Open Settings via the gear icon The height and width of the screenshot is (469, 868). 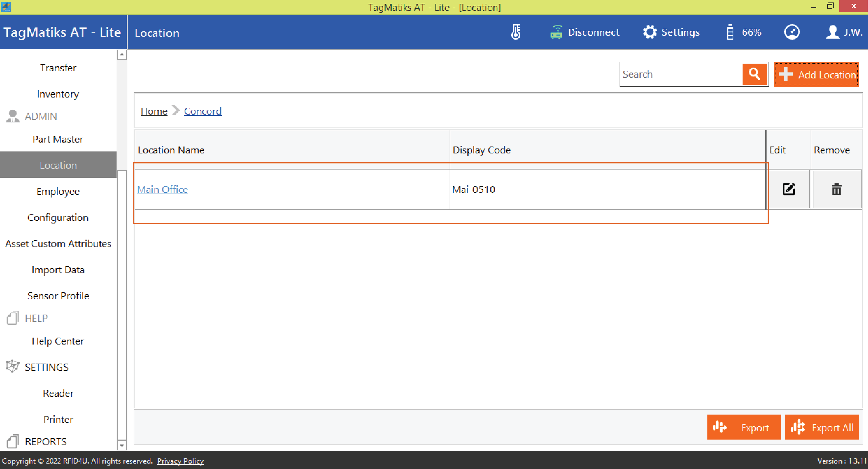click(650, 32)
